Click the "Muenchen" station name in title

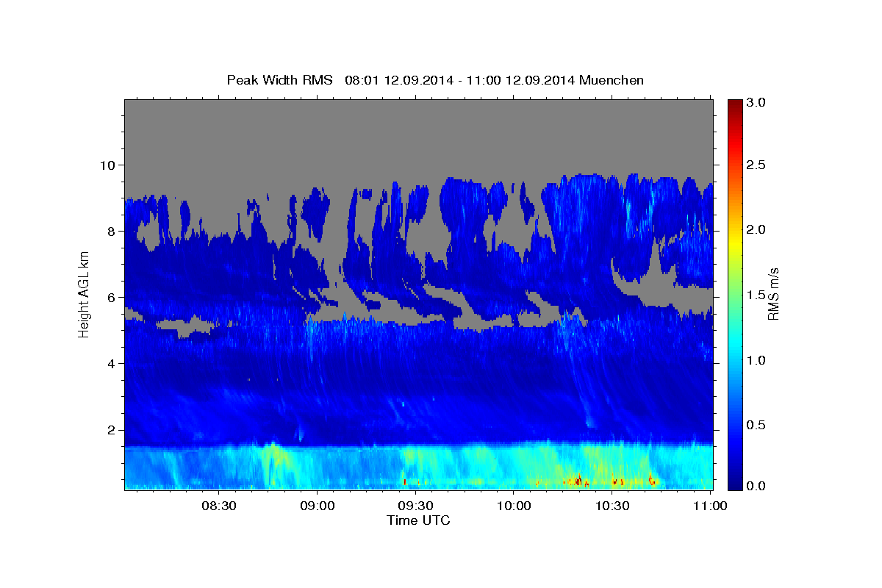pos(612,80)
